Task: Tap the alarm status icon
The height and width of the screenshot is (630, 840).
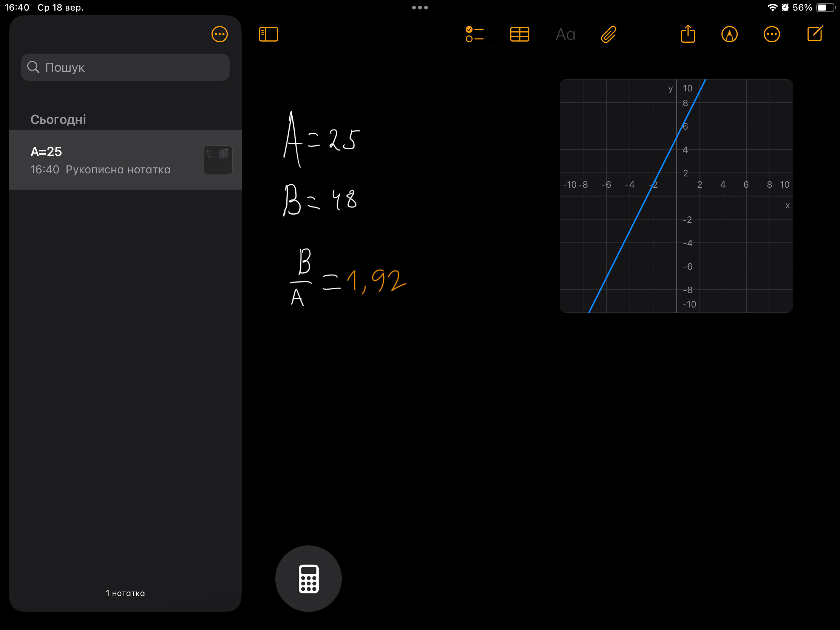Action: 785,8
